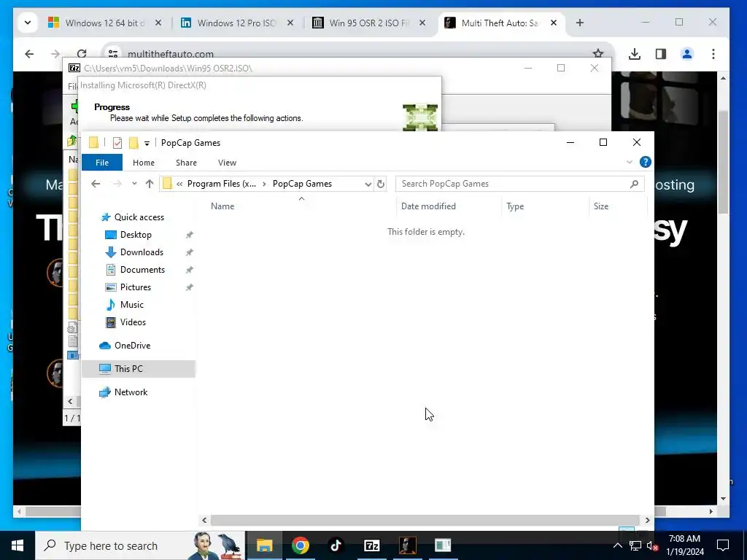Click the taskbar search box
The height and width of the screenshot is (560, 747).
[141, 545]
